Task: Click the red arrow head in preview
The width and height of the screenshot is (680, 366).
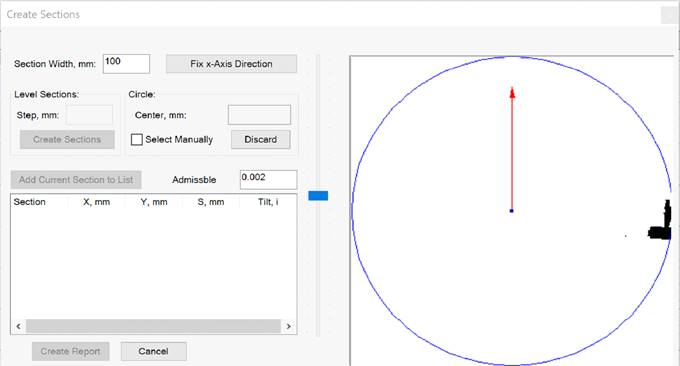Action: pyautogui.click(x=512, y=92)
